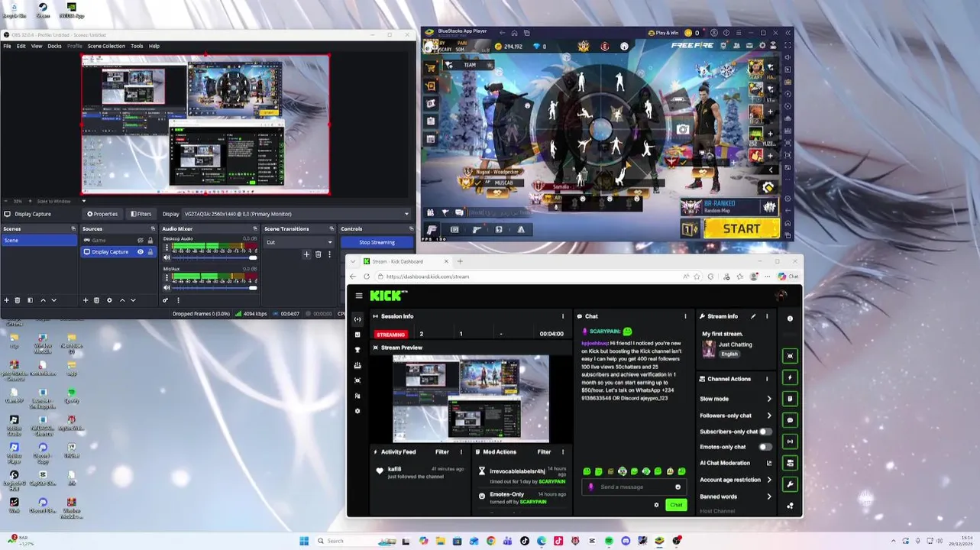The width and height of the screenshot is (980, 550).
Task: Open OBS Docks menu
Action: pos(54,46)
